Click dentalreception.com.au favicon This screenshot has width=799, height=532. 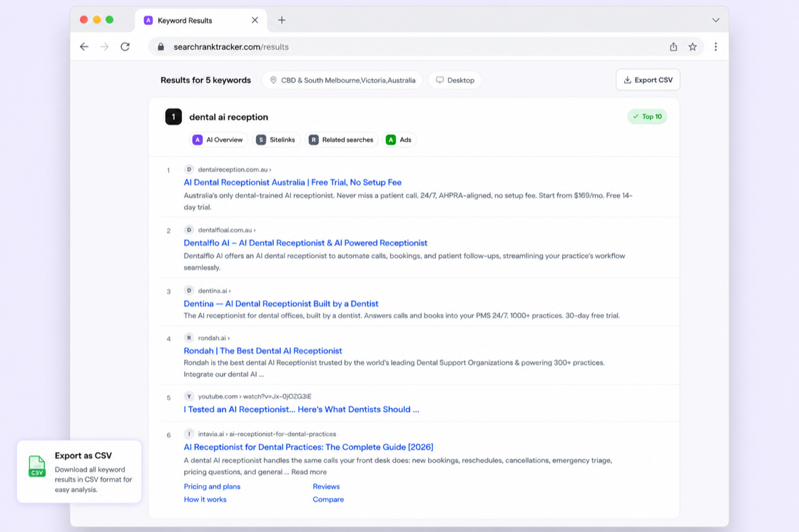pyautogui.click(x=189, y=169)
